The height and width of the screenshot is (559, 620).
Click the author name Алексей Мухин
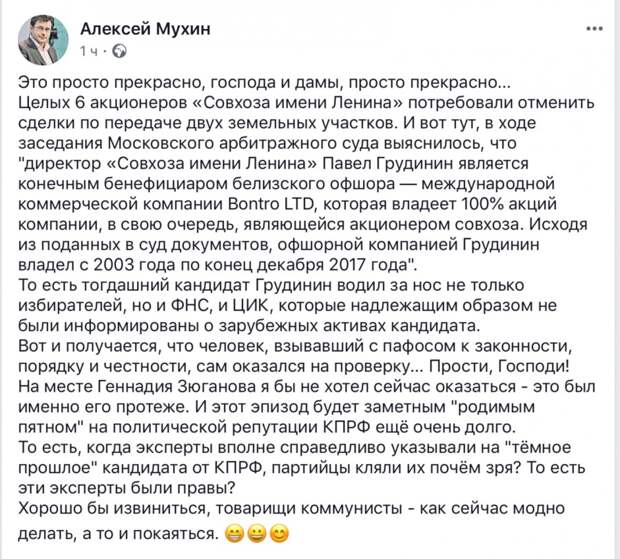pos(146,29)
